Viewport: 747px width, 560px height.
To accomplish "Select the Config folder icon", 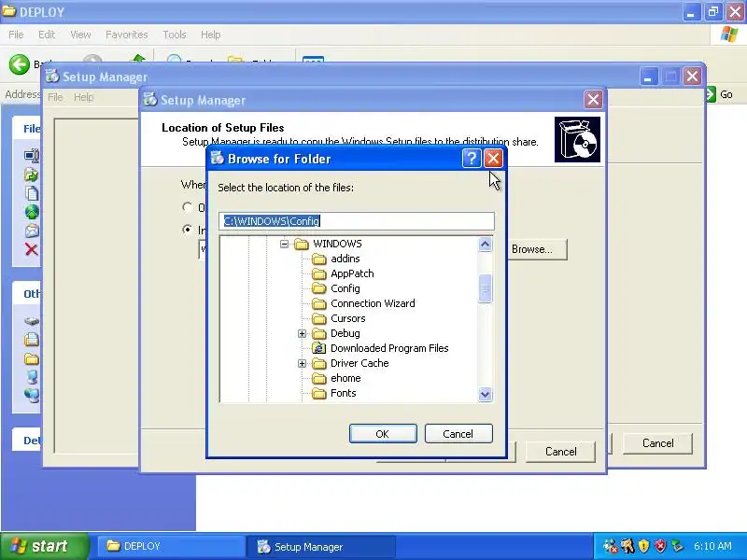I will 318,288.
